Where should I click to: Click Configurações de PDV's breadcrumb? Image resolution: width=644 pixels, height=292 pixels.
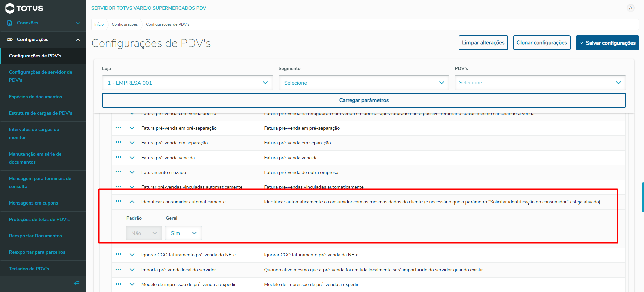pos(168,24)
